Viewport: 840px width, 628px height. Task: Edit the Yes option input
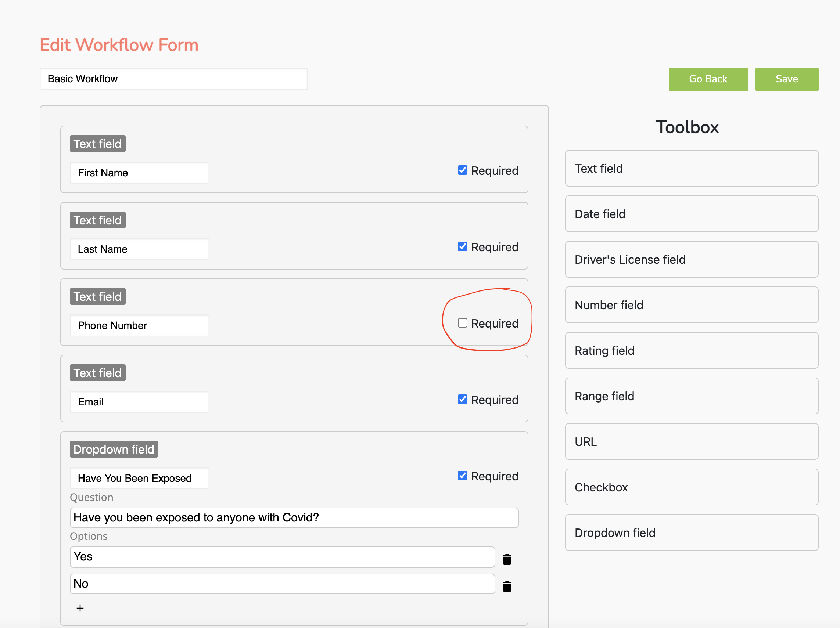pos(282,557)
